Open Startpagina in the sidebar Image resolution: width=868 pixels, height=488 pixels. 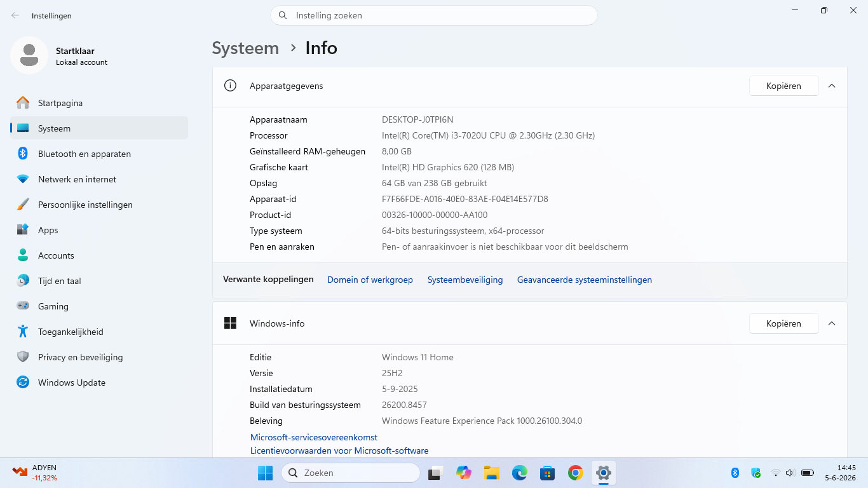coord(99,103)
